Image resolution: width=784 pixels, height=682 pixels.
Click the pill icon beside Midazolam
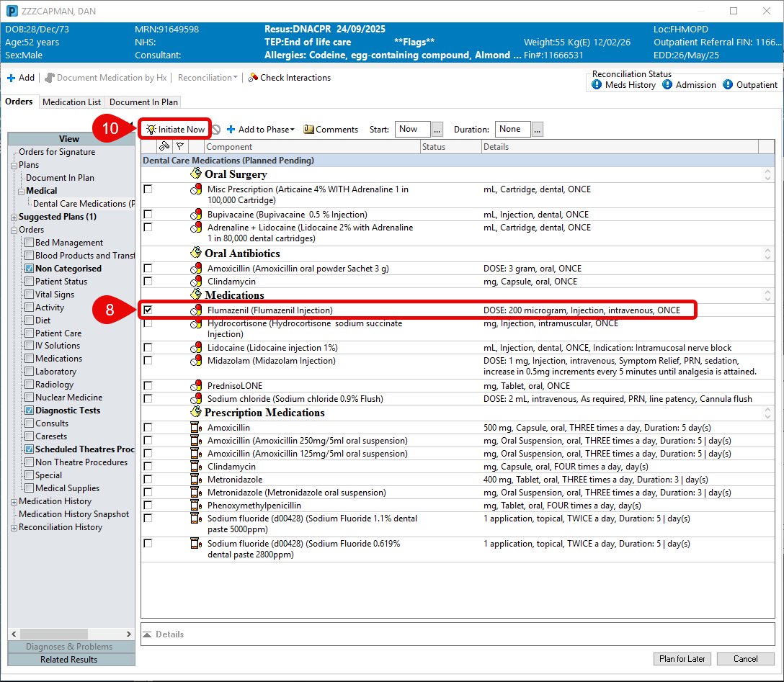[x=196, y=361]
